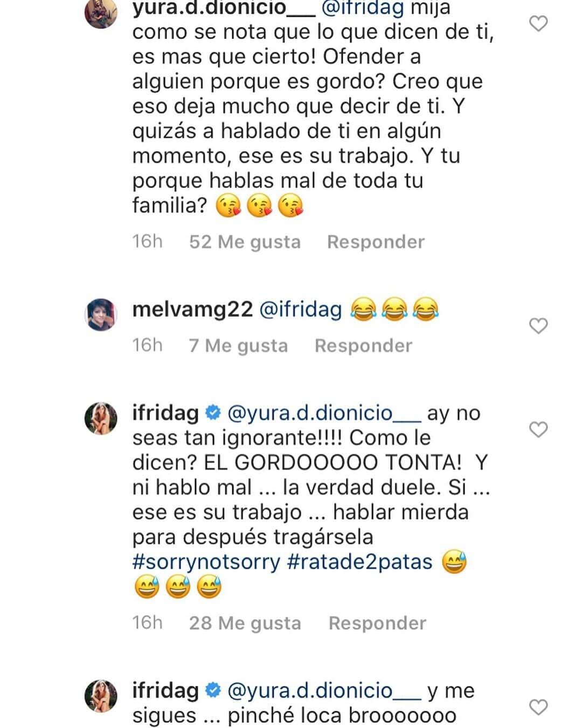This screenshot has height=728, width=582.
Task: Like ifridag's "ay no seas tan ignorante" comment
Action: click(538, 430)
